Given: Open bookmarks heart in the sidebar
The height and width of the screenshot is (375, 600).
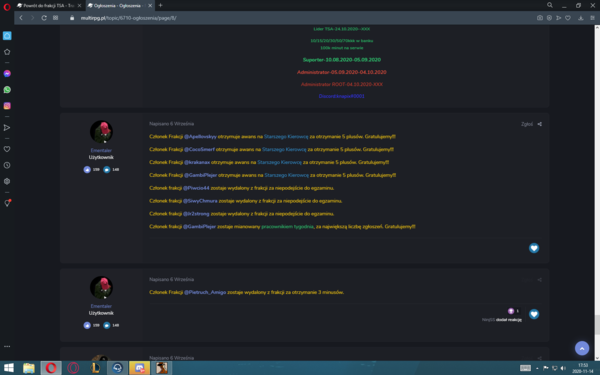Looking at the screenshot, I should point(7,149).
